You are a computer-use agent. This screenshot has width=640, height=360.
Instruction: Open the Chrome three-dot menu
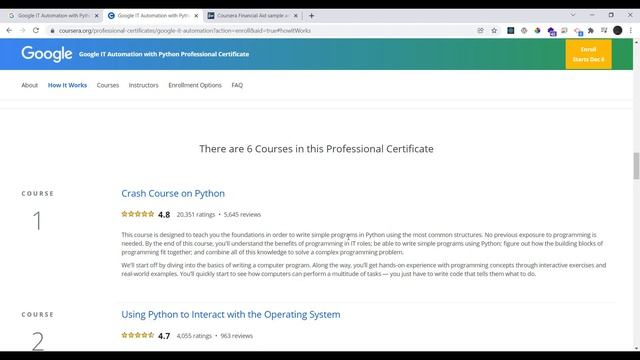point(631,31)
